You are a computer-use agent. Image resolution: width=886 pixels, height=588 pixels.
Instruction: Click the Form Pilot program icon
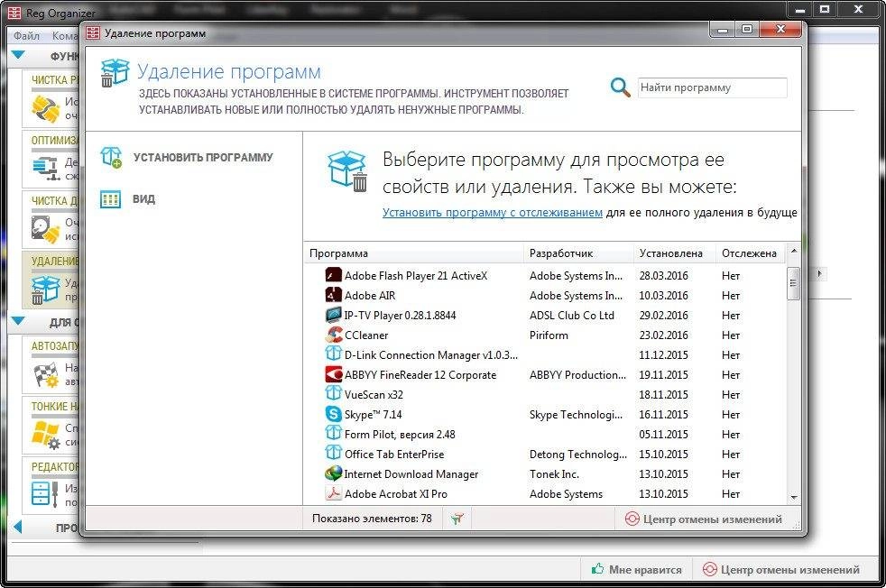[x=334, y=433]
